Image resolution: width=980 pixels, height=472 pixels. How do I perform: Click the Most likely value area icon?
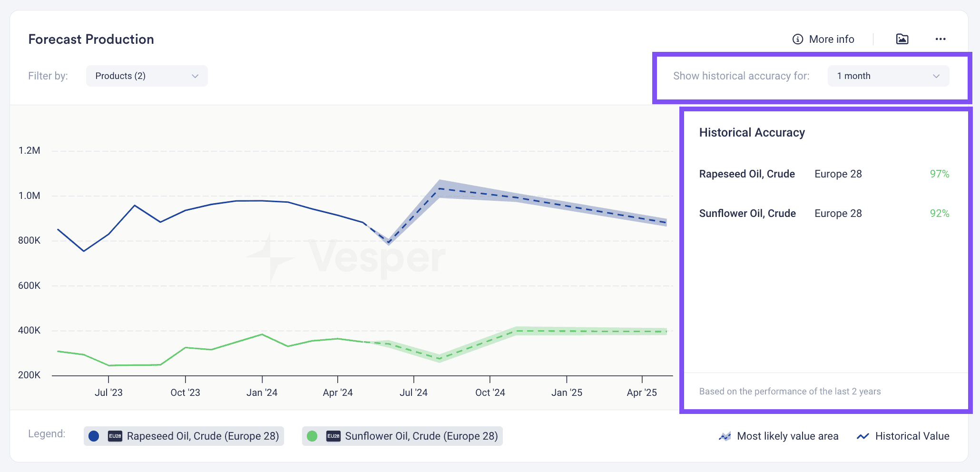725,436
